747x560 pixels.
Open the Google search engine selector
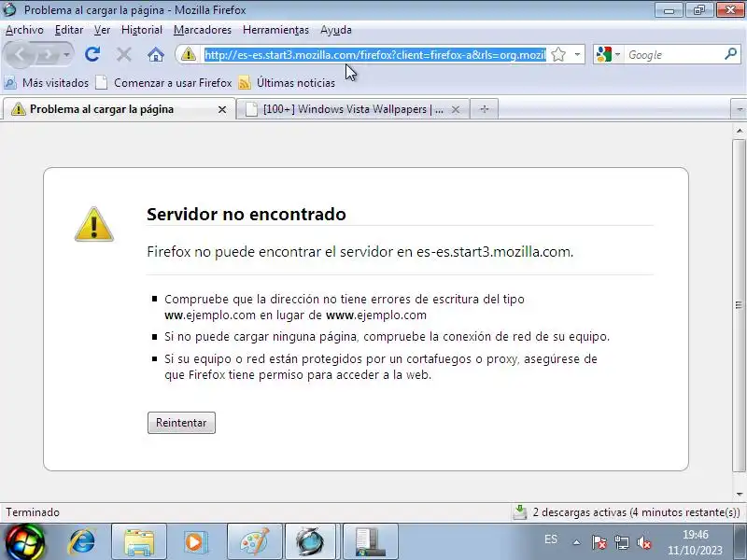(x=608, y=54)
